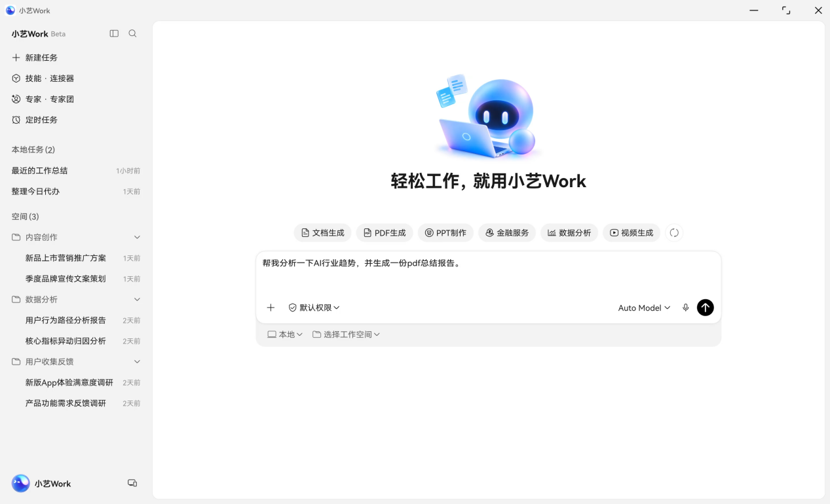Screen dimensions: 830x504
Task: Refresh the suggestion chips
Action: tap(674, 233)
